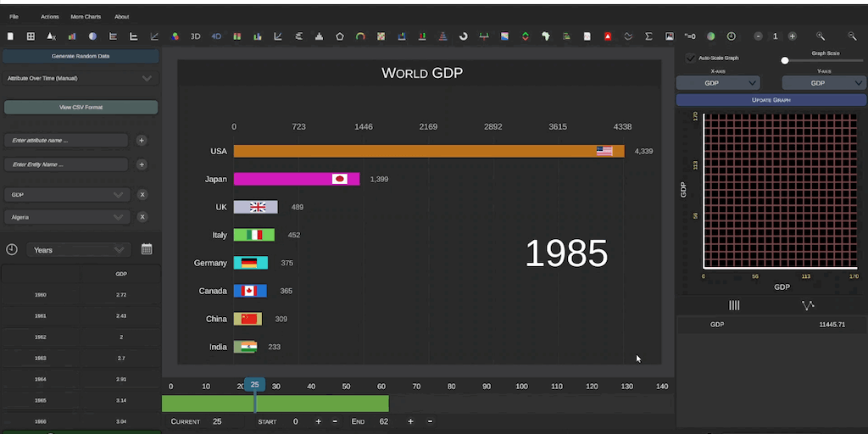The height and width of the screenshot is (434, 868).
Task: Expand the Years dropdown
Action: (x=79, y=250)
